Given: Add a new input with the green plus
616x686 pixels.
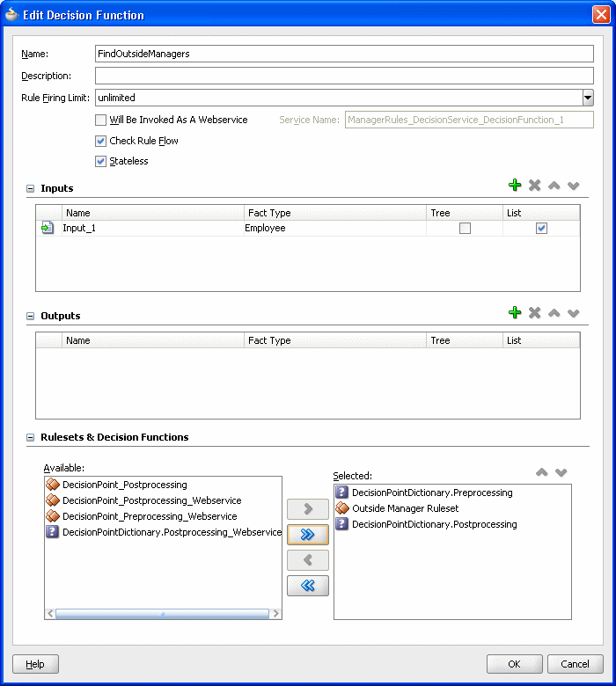Looking at the screenshot, I should [x=515, y=186].
